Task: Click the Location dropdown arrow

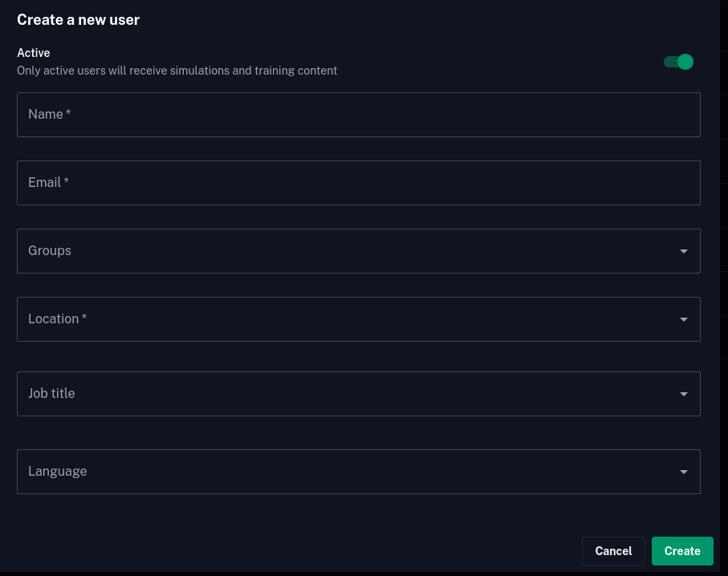Action: click(x=683, y=319)
